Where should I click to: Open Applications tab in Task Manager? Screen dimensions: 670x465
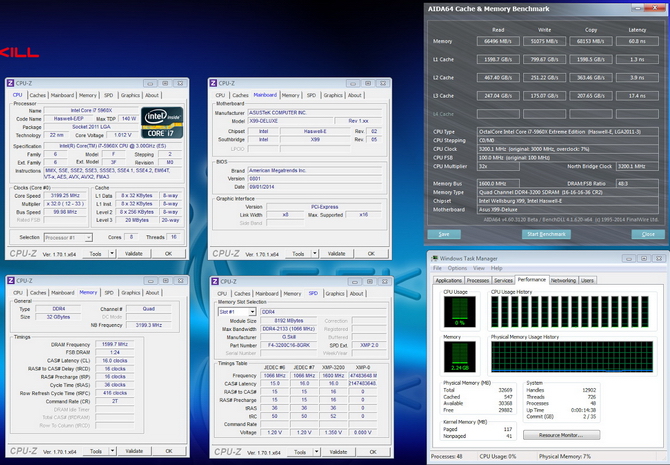pos(449,280)
